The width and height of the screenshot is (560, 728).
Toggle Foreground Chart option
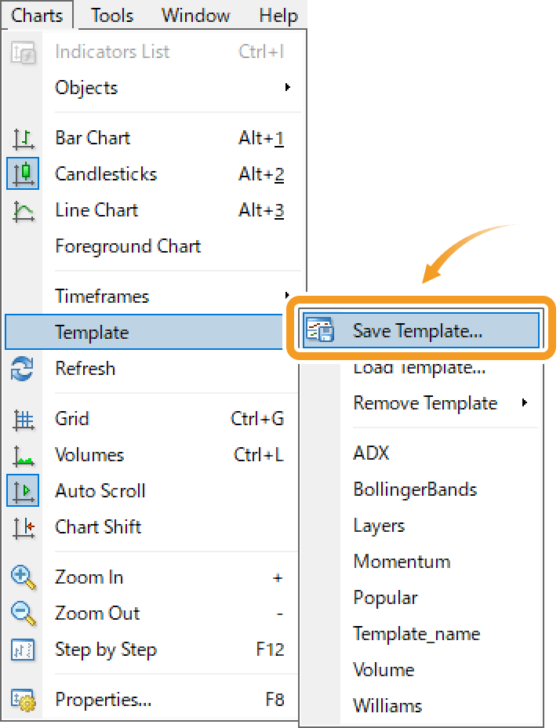coord(153,246)
